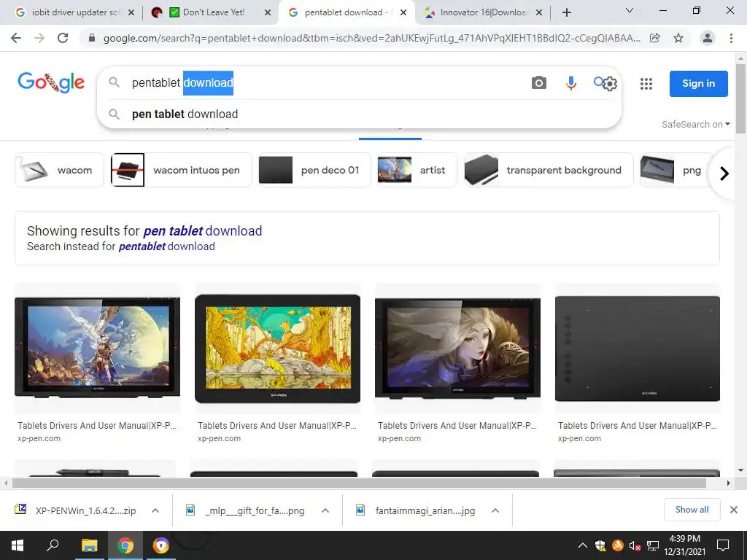Viewport: 747px width, 560px height.
Task: Filter results by the wacom chip
Action: [59, 170]
